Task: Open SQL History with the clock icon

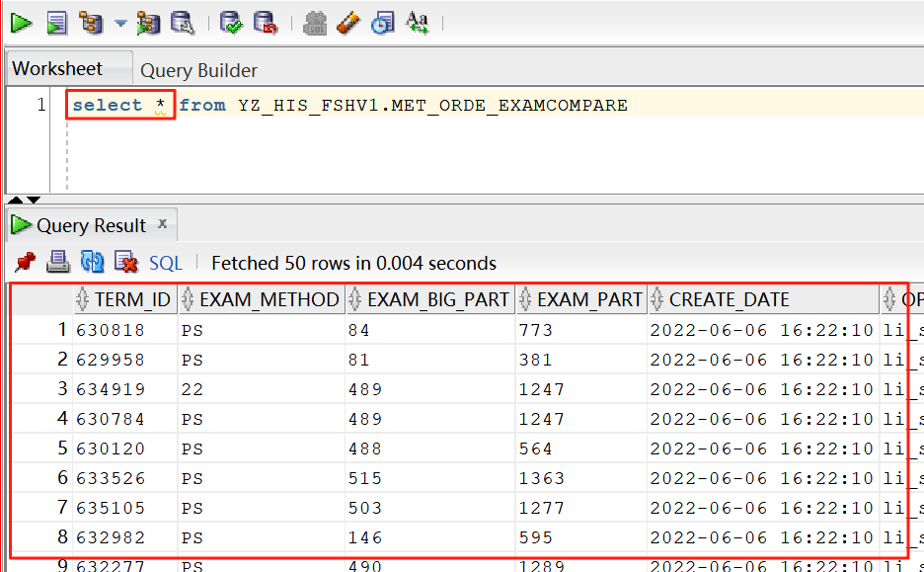Action: pyautogui.click(x=382, y=22)
